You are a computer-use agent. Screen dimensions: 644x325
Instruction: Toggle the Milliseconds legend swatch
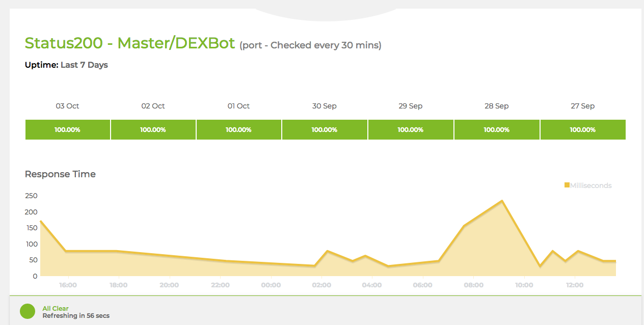pyautogui.click(x=567, y=185)
